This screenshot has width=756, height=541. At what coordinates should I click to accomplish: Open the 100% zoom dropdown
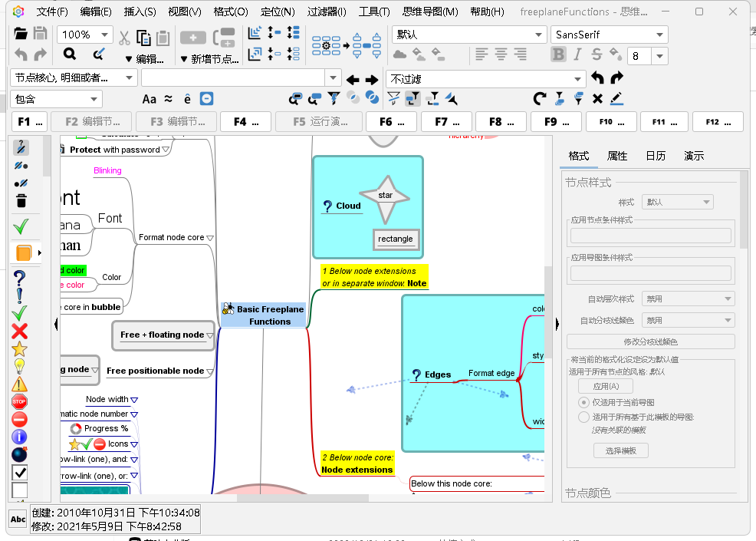click(x=105, y=35)
